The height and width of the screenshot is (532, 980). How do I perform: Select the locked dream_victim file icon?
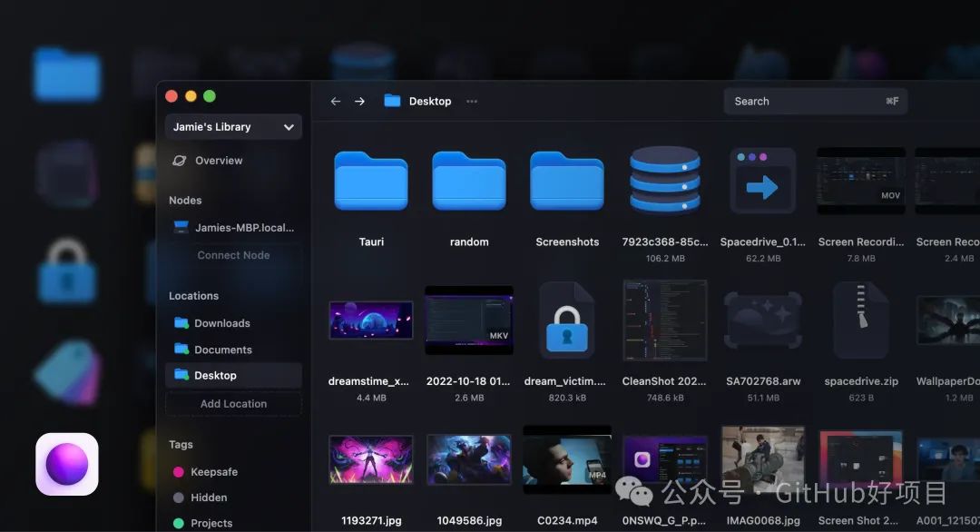pos(567,320)
